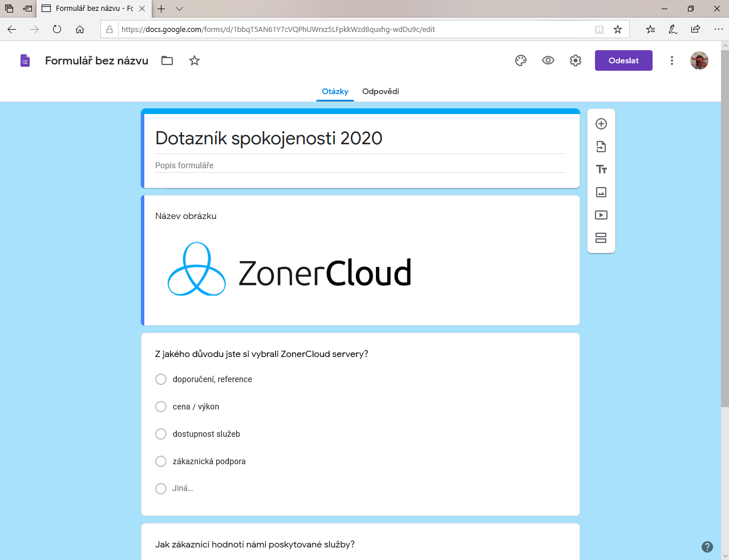Click the Popis formuláře description field
Viewport: 729px width, 560px height.
[359, 165]
